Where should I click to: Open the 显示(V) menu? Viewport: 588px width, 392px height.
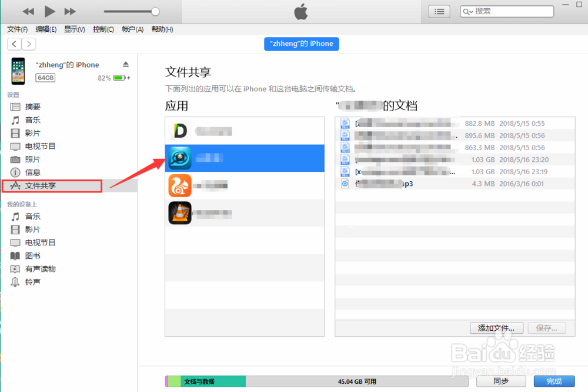[74, 29]
